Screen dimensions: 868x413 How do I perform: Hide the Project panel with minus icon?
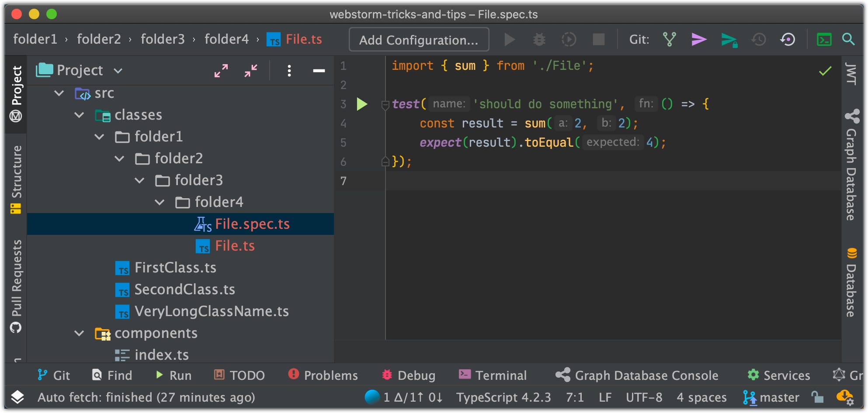click(319, 71)
